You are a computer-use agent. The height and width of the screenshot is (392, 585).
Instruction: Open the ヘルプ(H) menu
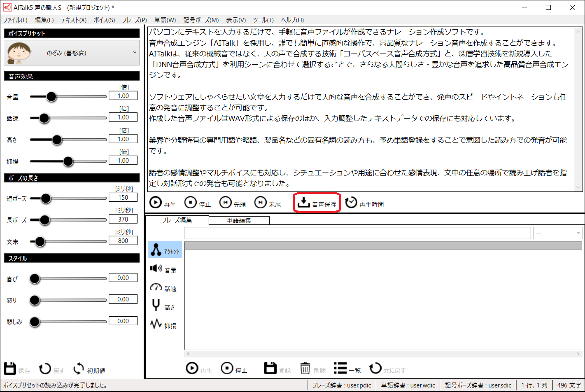[x=292, y=20]
